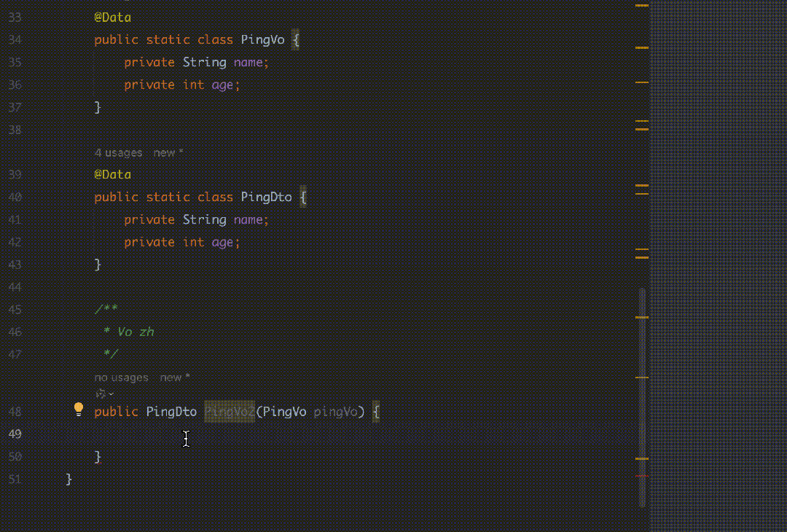The height and width of the screenshot is (532, 787).
Task: Open the sparkle actions dropdown above line 48
Action: [x=104, y=394]
